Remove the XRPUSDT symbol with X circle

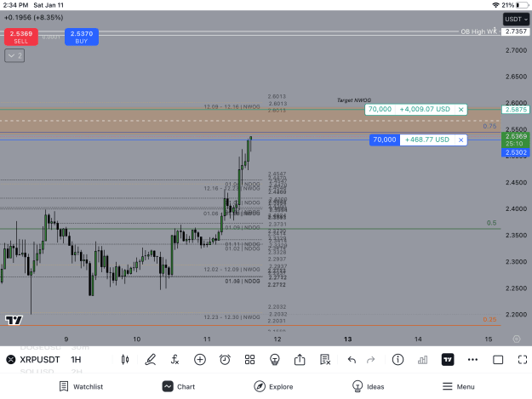[11, 359]
